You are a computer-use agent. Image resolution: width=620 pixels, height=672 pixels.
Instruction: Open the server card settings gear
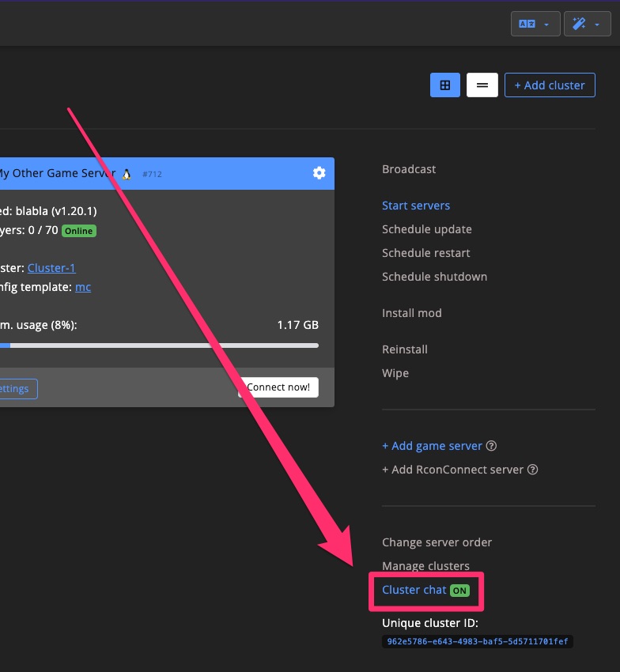[x=319, y=173]
